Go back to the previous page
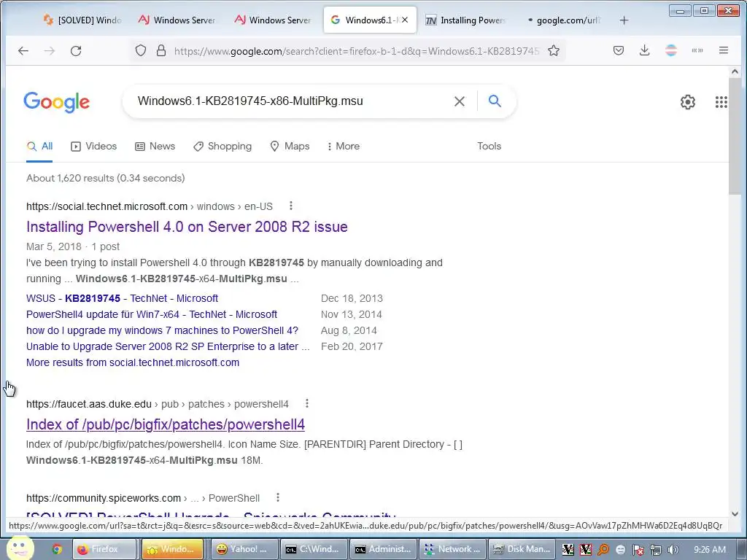The width and height of the screenshot is (747, 560). point(23,50)
